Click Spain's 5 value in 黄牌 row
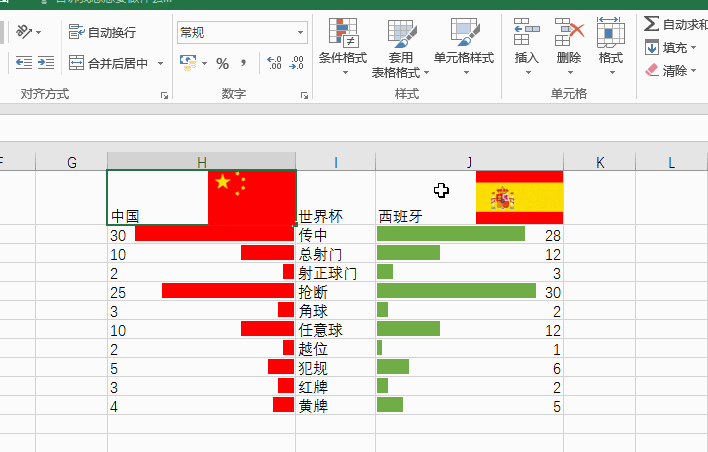The height and width of the screenshot is (452, 708). click(x=557, y=406)
